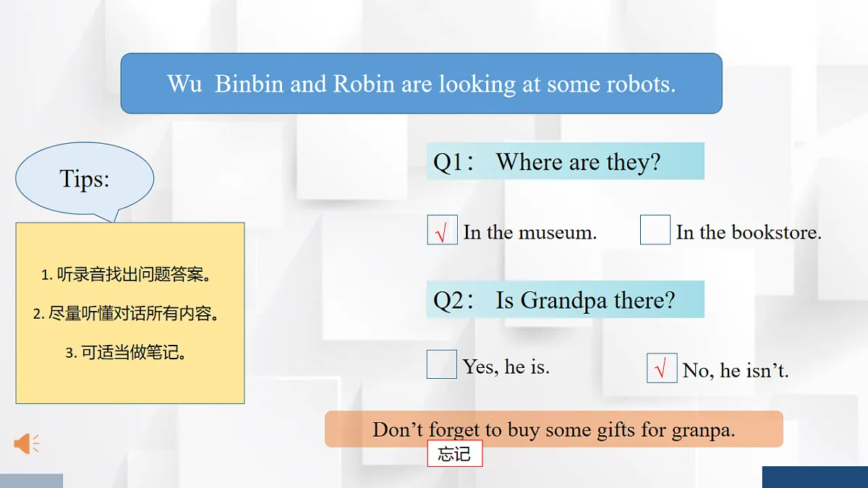Image resolution: width=868 pixels, height=488 pixels.
Task: Click the 'No, he isn't.' answer text
Action: pos(736,371)
